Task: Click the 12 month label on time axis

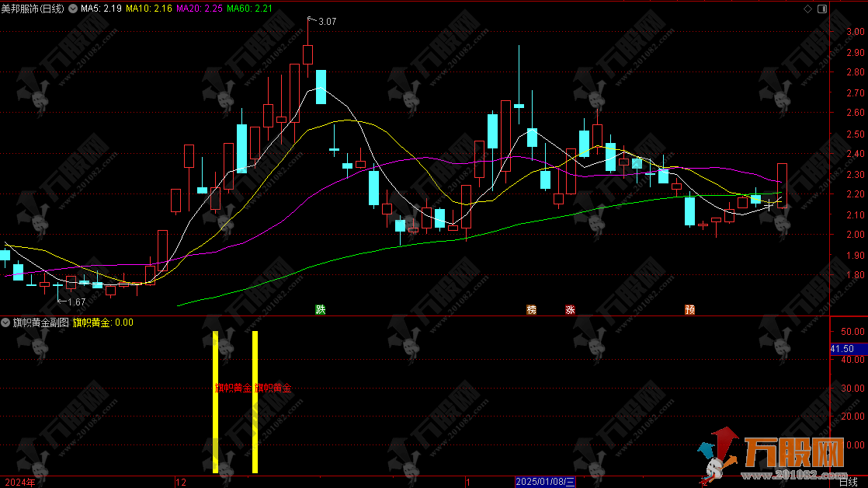Action: (x=181, y=483)
